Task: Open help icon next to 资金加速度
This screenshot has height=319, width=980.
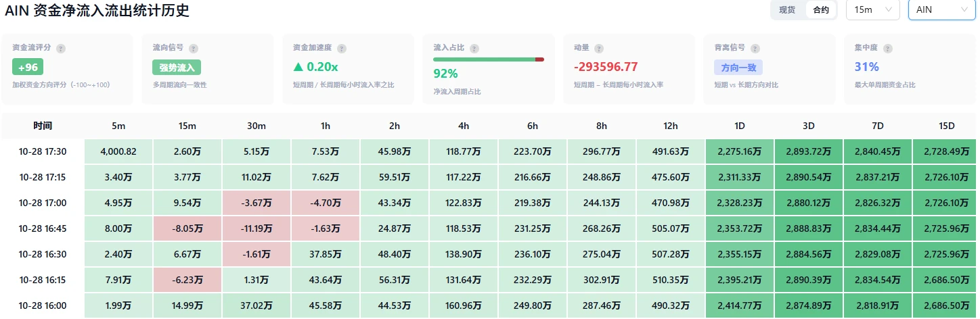Action: coord(342,49)
